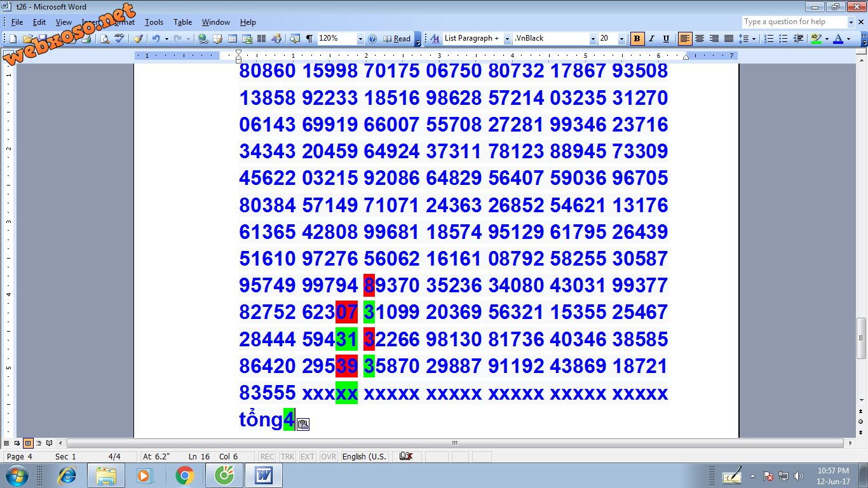Open the File menu
The width and height of the screenshot is (868, 488).
pyautogui.click(x=17, y=22)
